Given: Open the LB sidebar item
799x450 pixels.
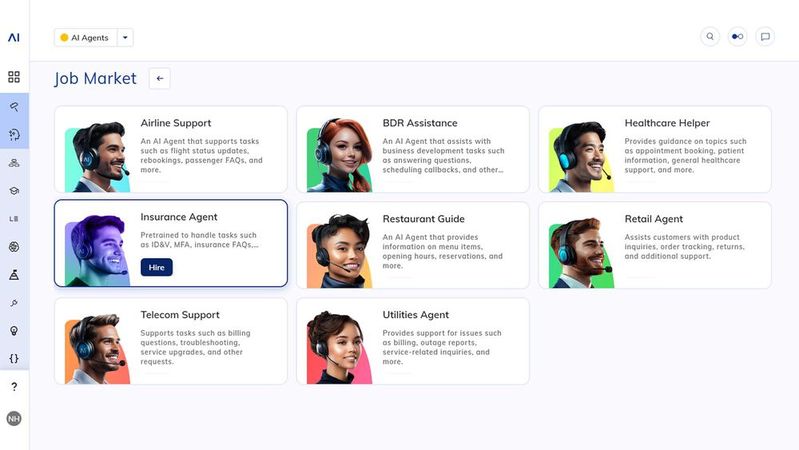Looking at the screenshot, I should (x=14, y=219).
